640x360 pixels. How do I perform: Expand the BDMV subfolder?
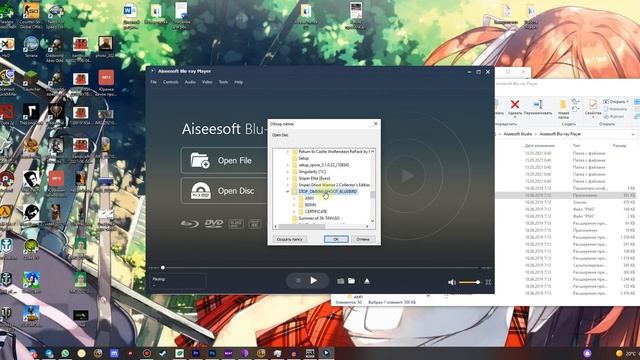click(x=294, y=205)
